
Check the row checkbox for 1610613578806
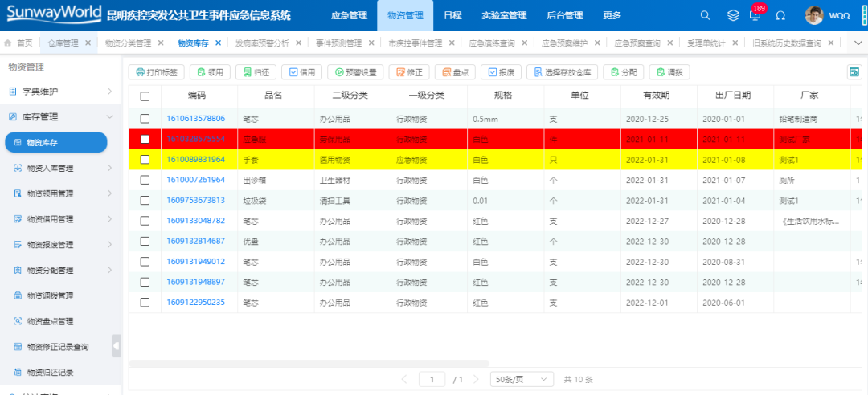145,119
